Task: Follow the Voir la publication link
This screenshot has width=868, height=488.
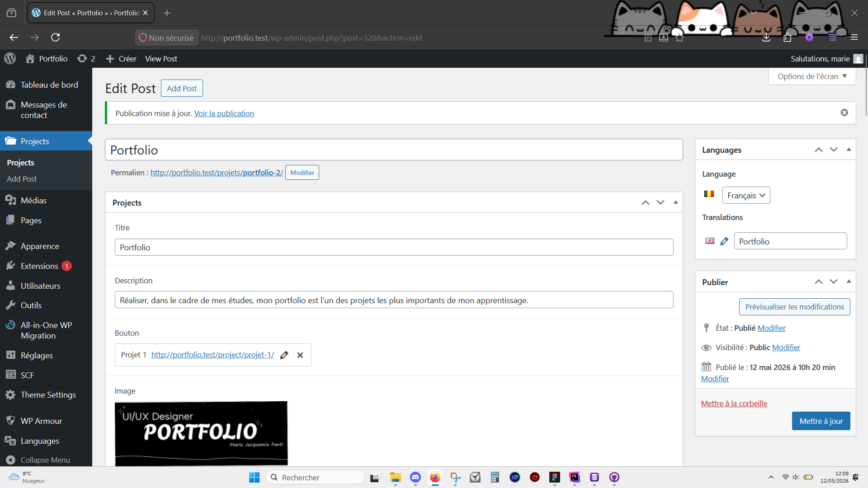Action: click(224, 113)
